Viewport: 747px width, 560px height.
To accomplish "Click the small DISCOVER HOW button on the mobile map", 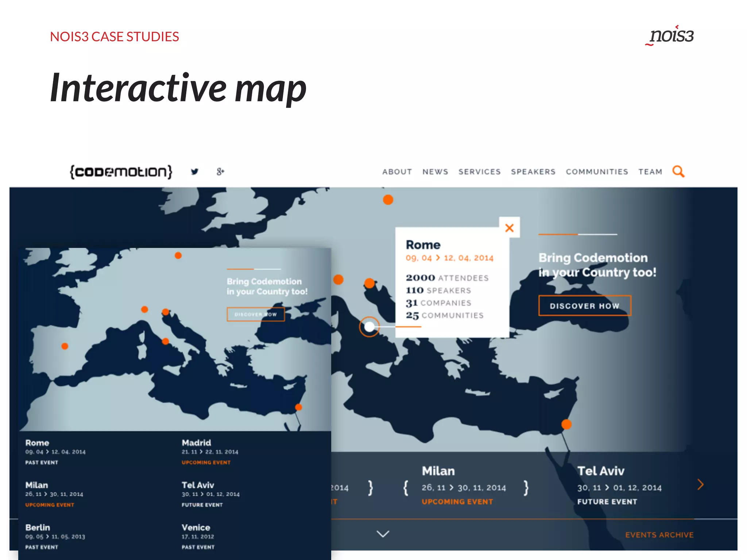I will pyautogui.click(x=256, y=314).
